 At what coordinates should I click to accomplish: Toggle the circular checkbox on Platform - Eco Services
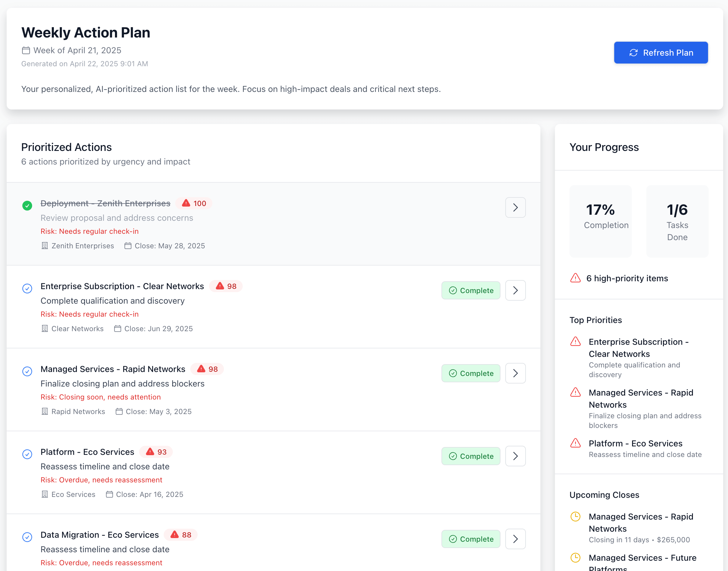click(x=27, y=454)
